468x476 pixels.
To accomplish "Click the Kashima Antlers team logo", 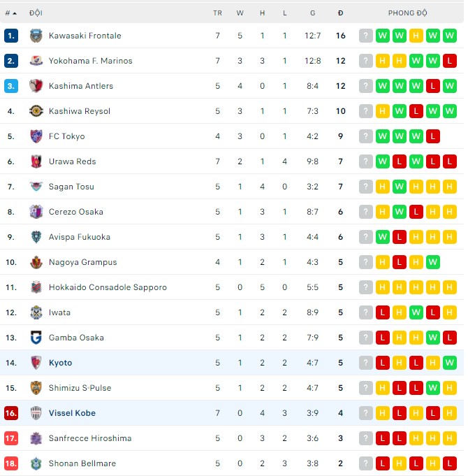I will (x=36, y=86).
